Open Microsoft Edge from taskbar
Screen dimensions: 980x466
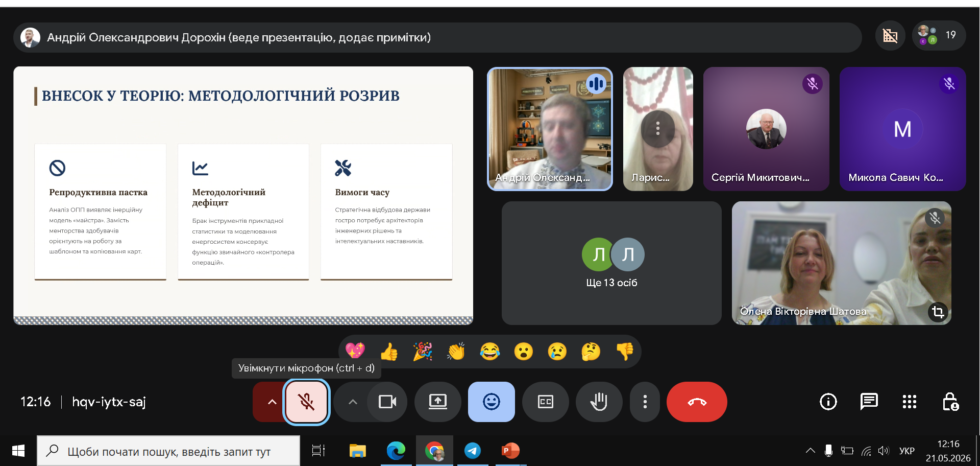[x=396, y=451]
